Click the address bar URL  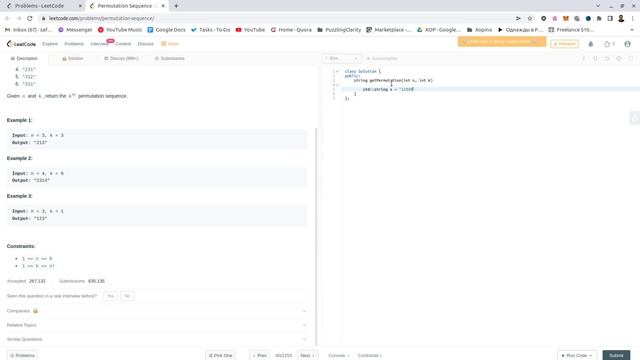click(x=102, y=18)
